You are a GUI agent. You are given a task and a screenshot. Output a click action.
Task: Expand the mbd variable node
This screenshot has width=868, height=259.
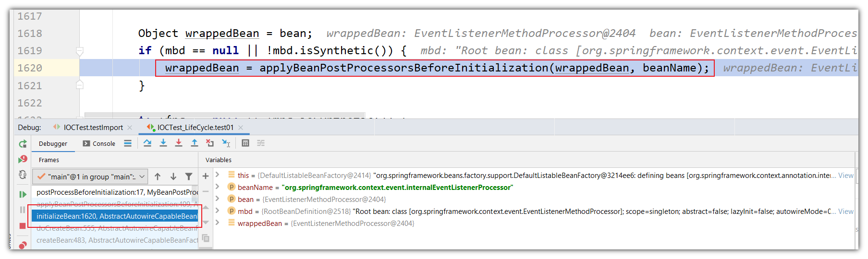pos(218,211)
